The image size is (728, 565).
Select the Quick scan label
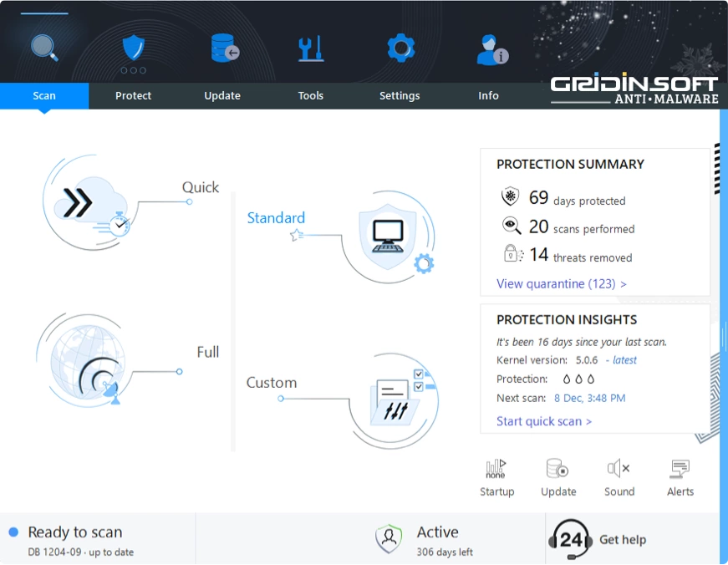(200, 187)
